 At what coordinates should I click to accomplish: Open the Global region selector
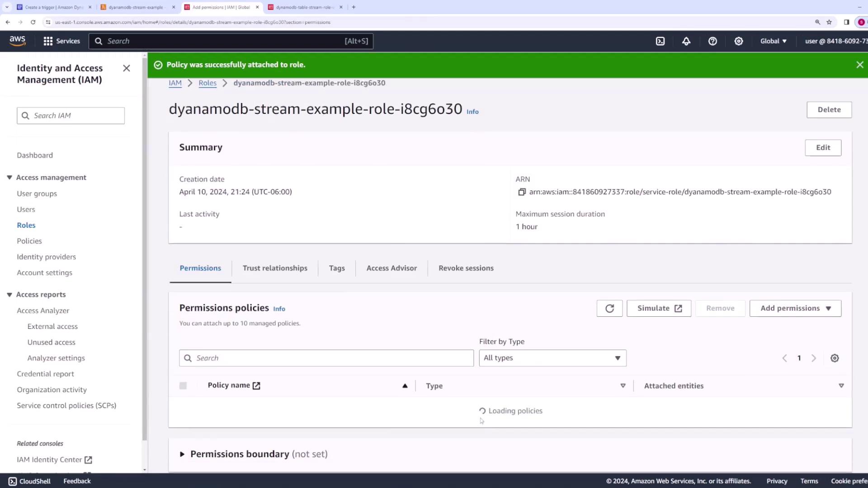pos(773,41)
